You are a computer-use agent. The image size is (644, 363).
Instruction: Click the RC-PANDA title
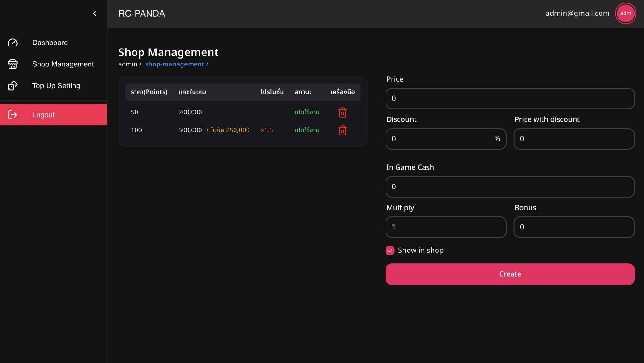[x=142, y=14]
